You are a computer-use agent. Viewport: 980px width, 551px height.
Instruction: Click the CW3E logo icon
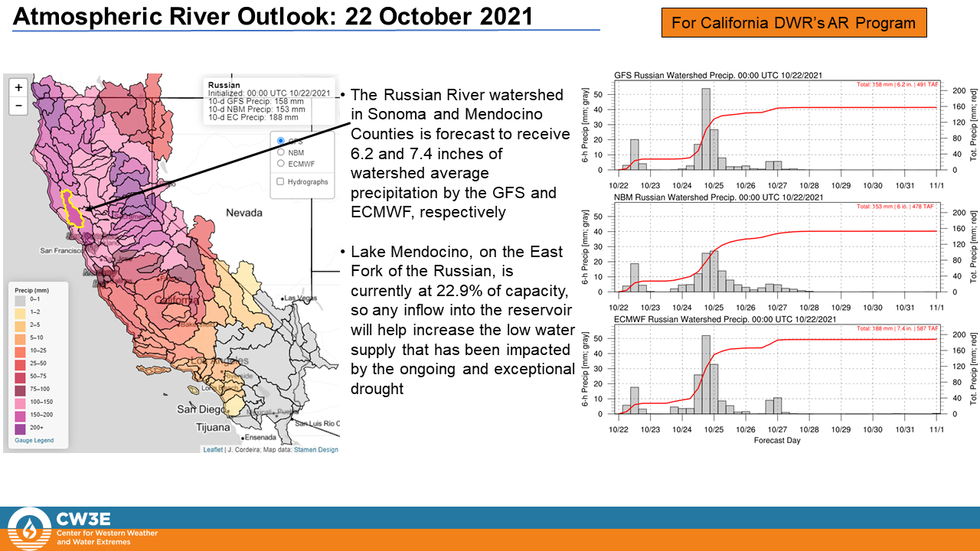[28, 528]
